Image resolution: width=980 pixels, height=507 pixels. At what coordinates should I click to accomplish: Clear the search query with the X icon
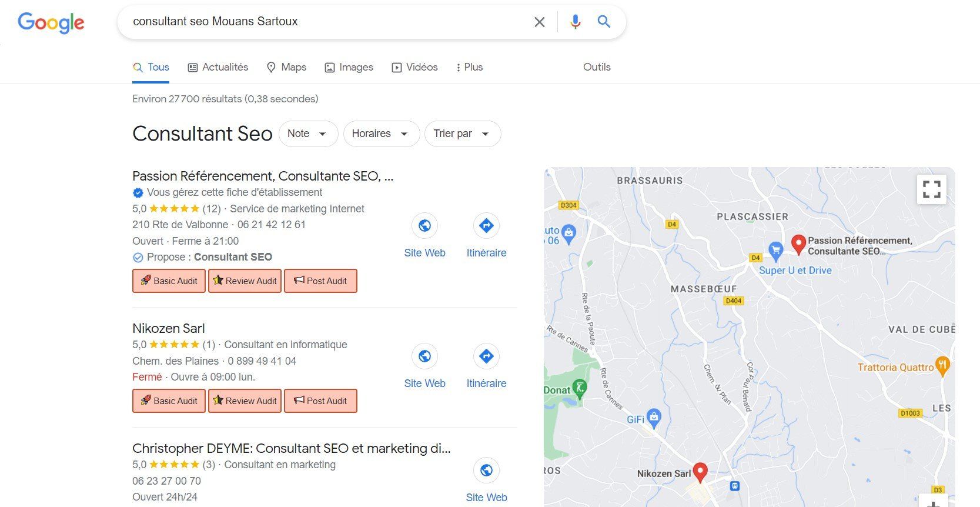point(539,22)
